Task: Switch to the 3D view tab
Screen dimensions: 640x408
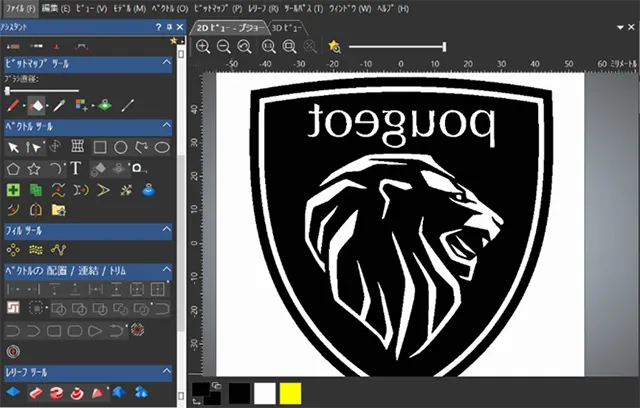Action: [290, 27]
